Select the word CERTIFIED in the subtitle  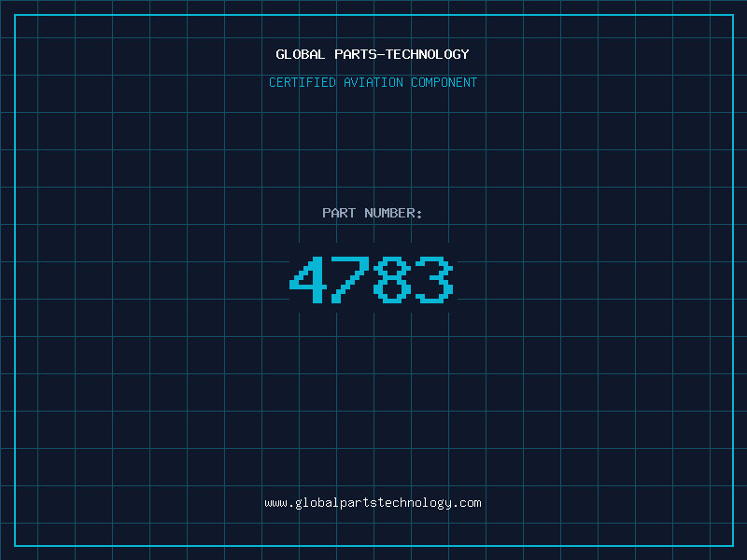tap(302, 82)
